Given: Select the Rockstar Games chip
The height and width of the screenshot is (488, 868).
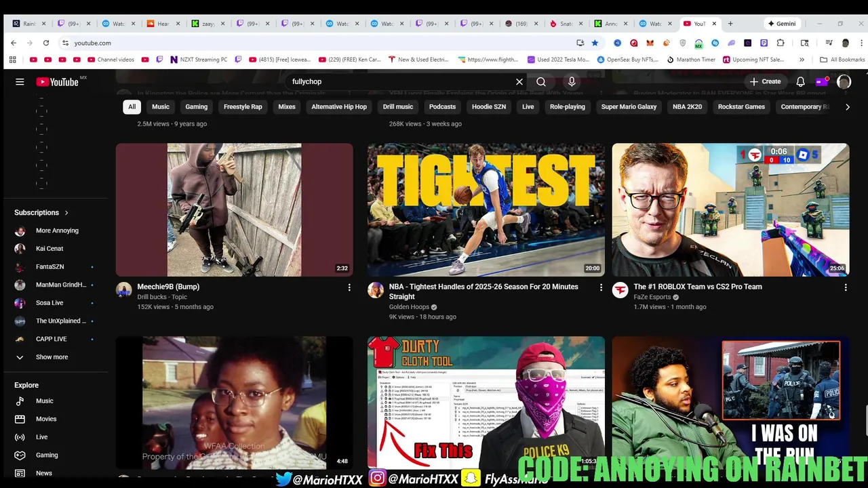Looking at the screenshot, I should coord(741,107).
